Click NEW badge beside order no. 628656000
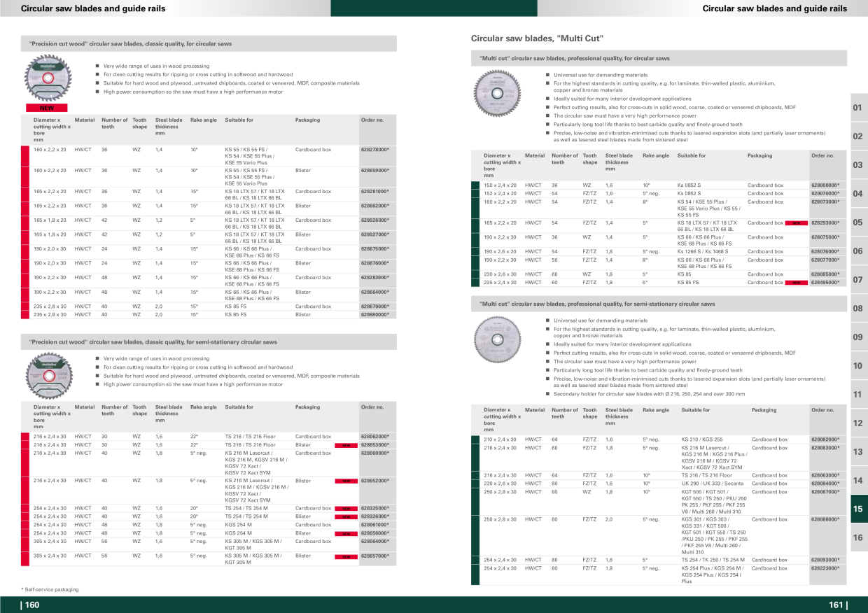Image resolution: width=868 pixels, height=613 pixels. pos(346,533)
